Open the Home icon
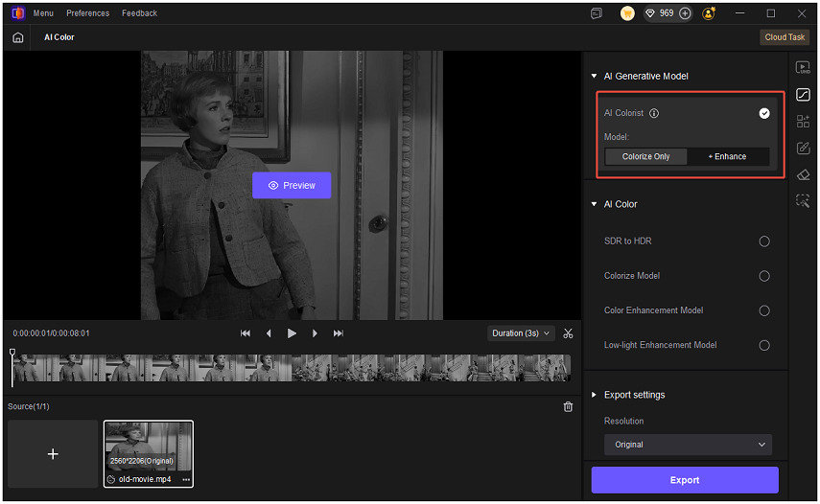The image size is (820, 504). pyautogui.click(x=18, y=37)
